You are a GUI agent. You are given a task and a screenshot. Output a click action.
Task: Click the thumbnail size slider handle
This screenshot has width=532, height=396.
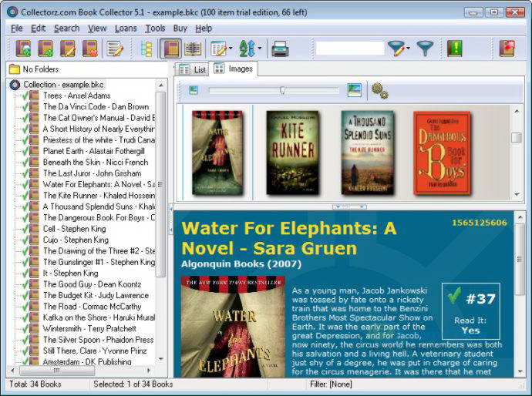(282, 90)
